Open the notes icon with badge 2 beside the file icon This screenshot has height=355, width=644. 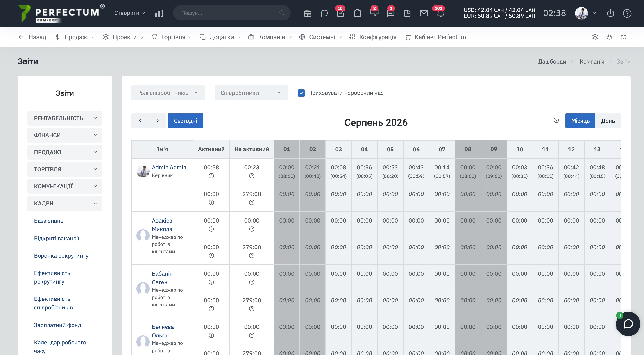click(390, 13)
